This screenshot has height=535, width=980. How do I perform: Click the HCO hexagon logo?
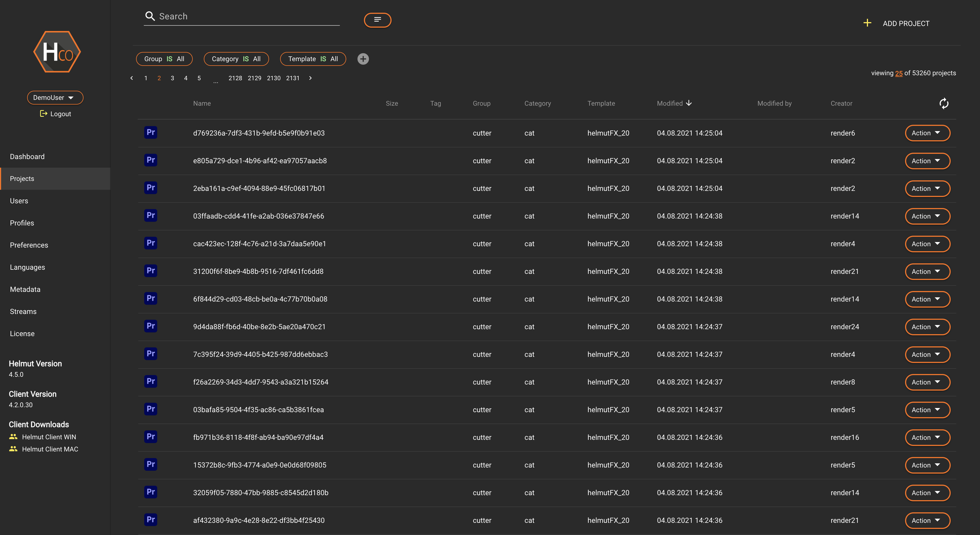(x=57, y=52)
